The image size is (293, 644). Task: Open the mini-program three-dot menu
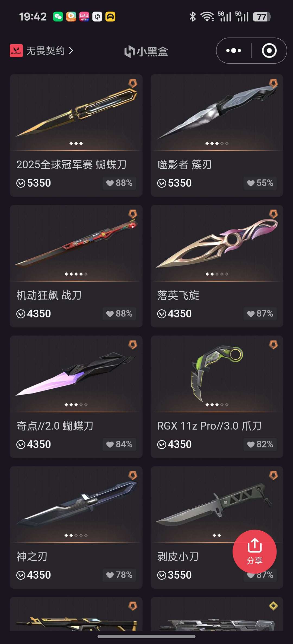234,51
